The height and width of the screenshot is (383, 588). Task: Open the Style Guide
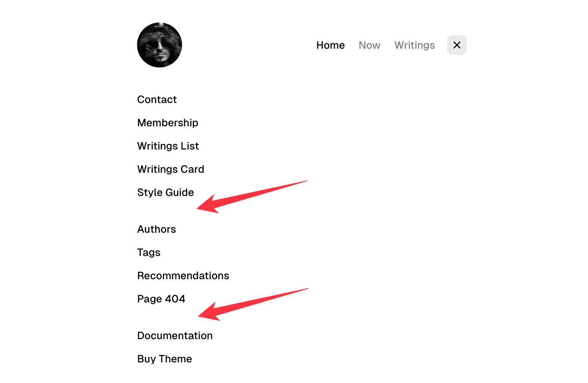[165, 192]
